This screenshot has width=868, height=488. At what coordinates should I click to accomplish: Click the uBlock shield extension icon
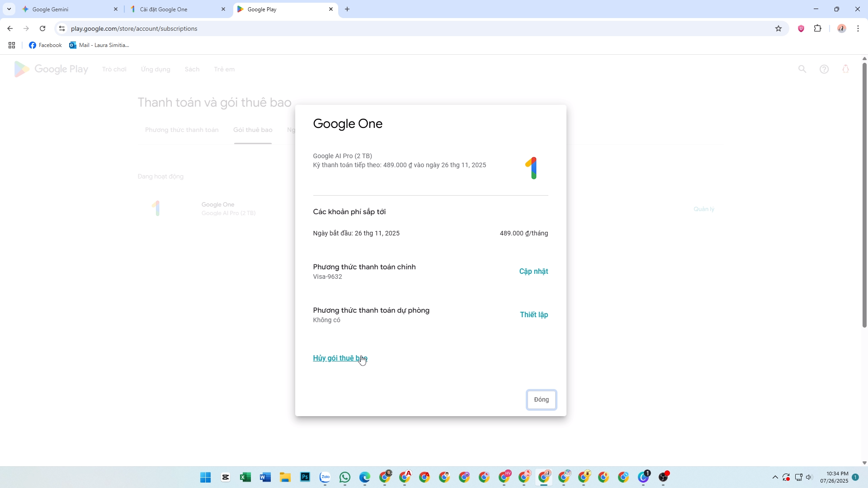pyautogui.click(x=801, y=28)
